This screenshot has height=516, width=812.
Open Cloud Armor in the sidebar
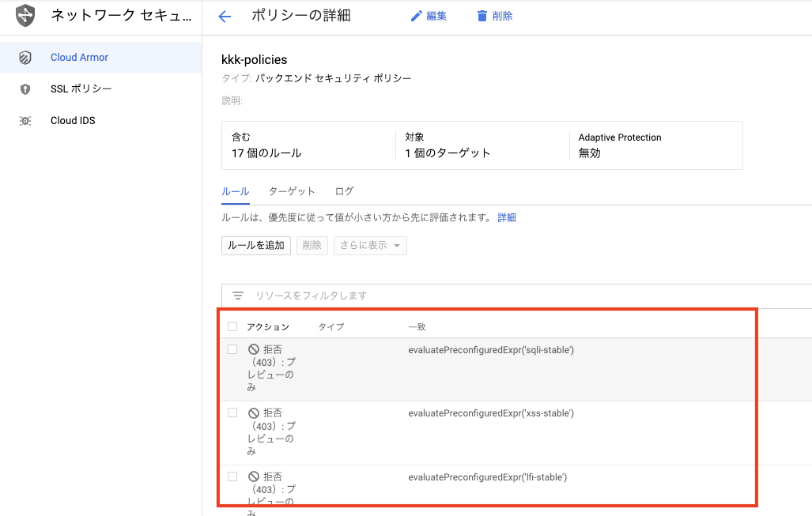pyautogui.click(x=101, y=58)
